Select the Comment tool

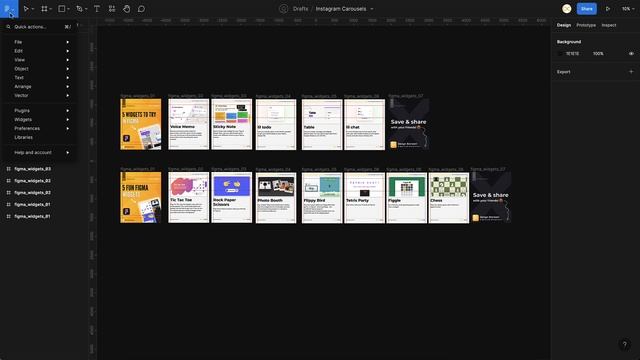(x=141, y=9)
